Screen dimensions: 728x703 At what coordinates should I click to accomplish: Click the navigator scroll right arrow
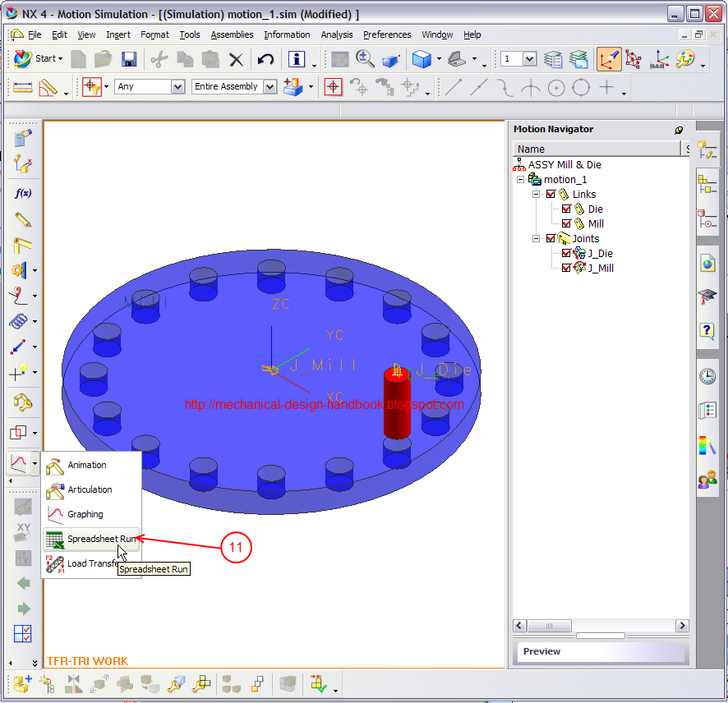tap(682, 626)
